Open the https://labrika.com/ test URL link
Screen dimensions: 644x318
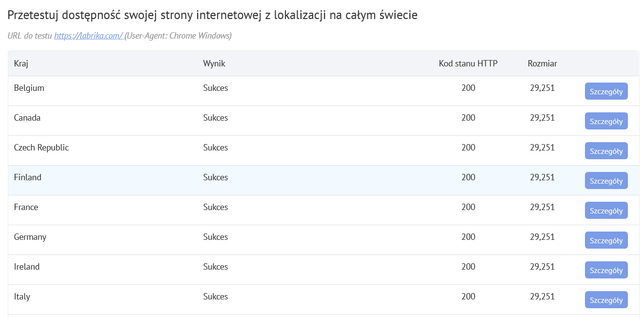click(x=88, y=35)
